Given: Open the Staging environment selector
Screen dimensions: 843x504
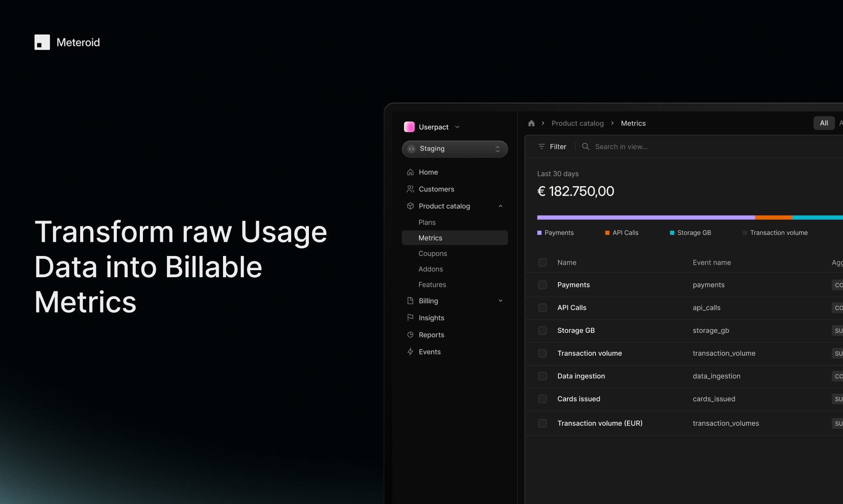Looking at the screenshot, I should pos(455,149).
